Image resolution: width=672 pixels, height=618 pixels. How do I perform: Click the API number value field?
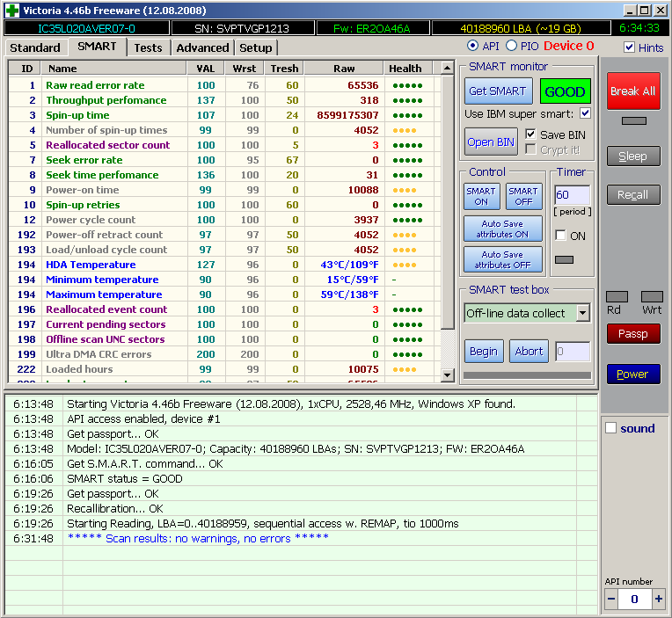coord(635,599)
